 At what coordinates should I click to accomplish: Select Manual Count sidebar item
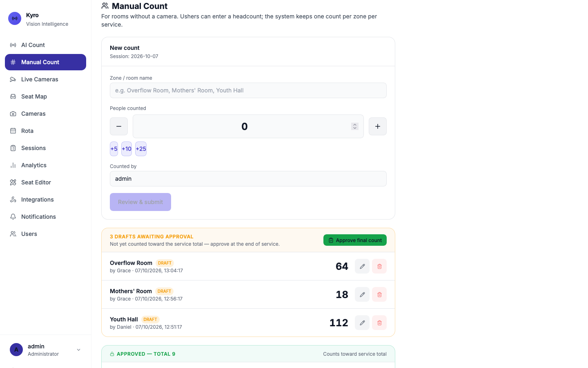click(45, 62)
